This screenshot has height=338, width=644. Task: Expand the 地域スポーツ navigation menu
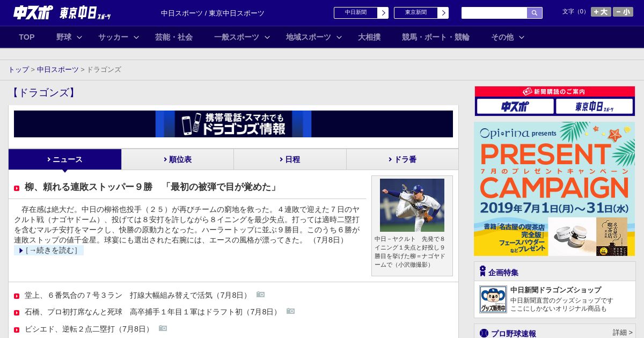click(x=314, y=37)
